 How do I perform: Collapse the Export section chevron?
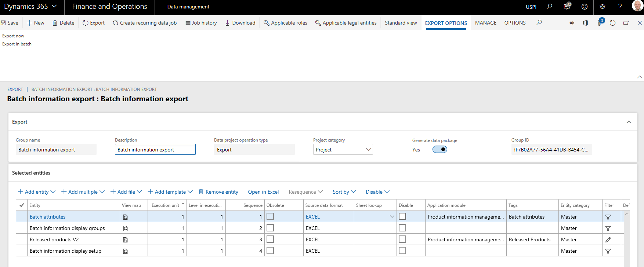[x=629, y=122]
